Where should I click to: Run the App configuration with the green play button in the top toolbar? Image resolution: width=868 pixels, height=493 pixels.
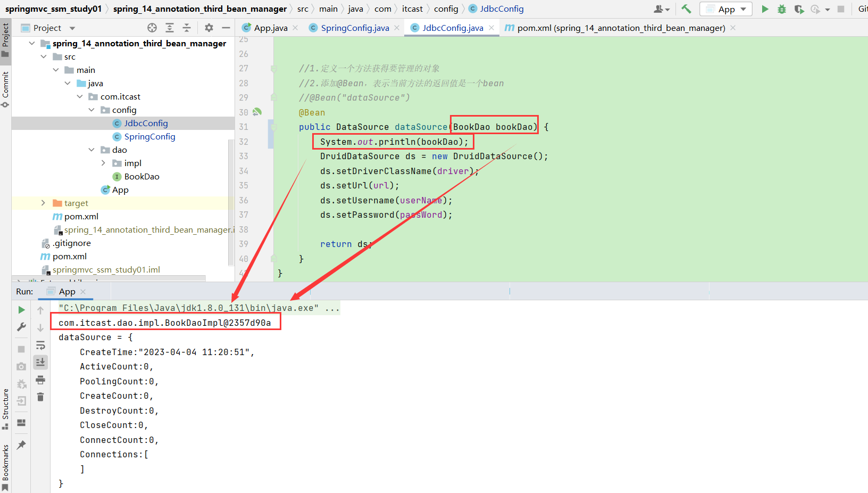coord(765,9)
